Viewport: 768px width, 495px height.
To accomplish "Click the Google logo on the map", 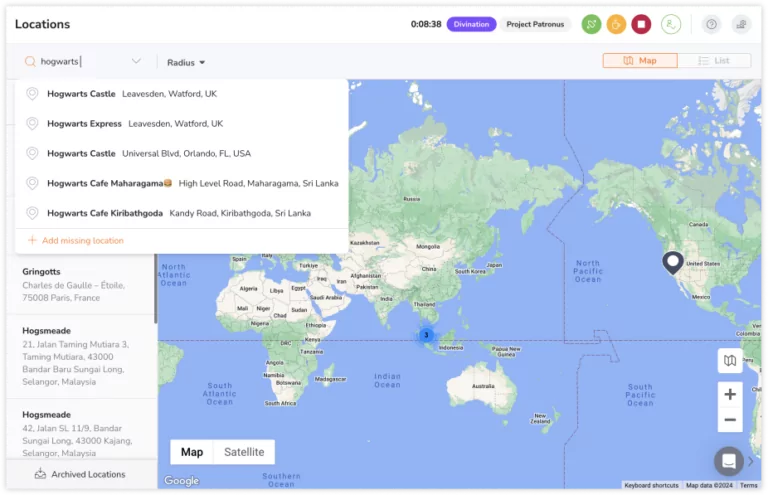I will coord(181,480).
